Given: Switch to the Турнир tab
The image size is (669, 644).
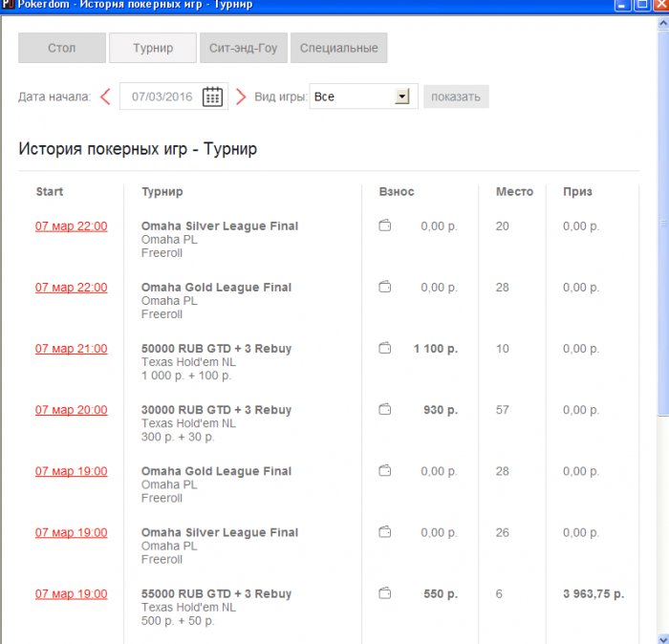Looking at the screenshot, I should (153, 48).
